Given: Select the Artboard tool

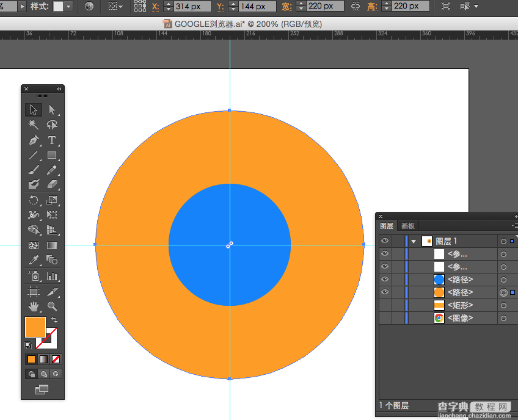Looking at the screenshot, I should click(x=34, y=292).
